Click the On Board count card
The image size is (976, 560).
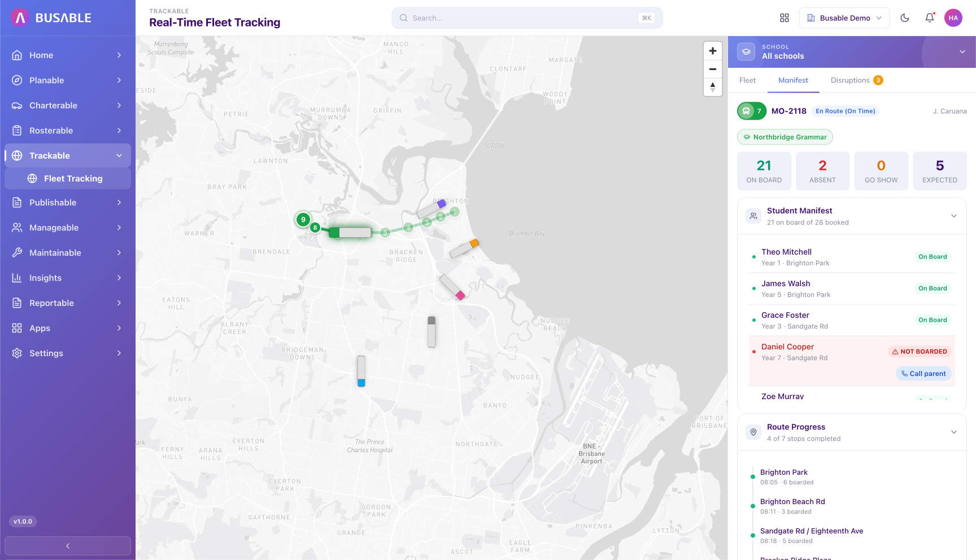pyautogui.click(x=764, y=171)
